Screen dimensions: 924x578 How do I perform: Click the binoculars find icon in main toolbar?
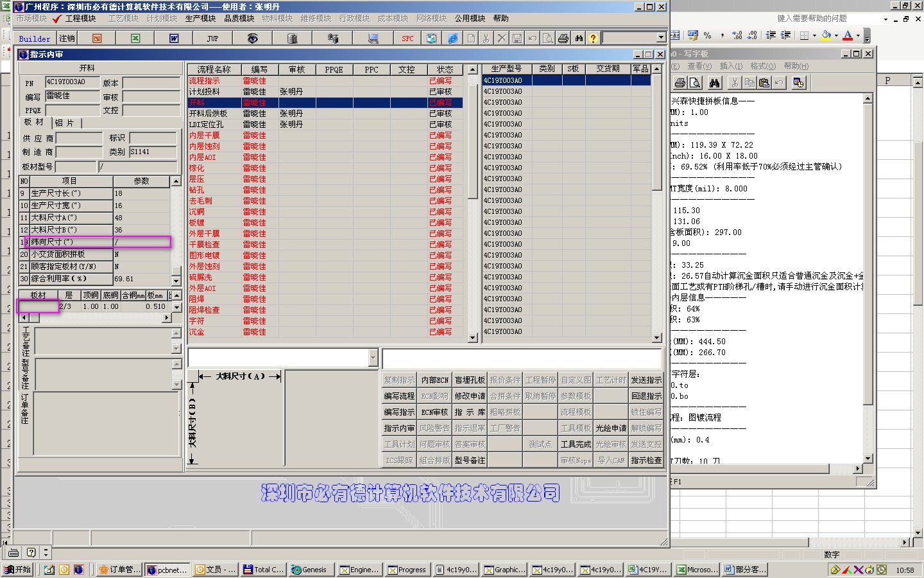pyautogui.click(x=579, y=39)
